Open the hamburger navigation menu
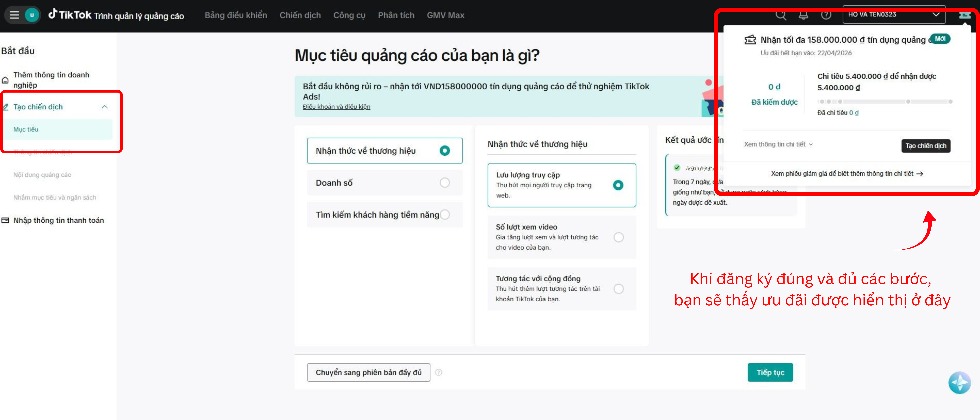Screen dimensions: 980x420 tap(14, 15)
